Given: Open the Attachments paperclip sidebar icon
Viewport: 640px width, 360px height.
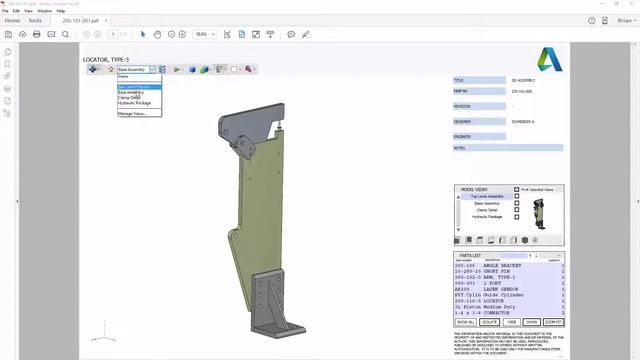Looking at the screenshot, I should (x=7, y=76).
